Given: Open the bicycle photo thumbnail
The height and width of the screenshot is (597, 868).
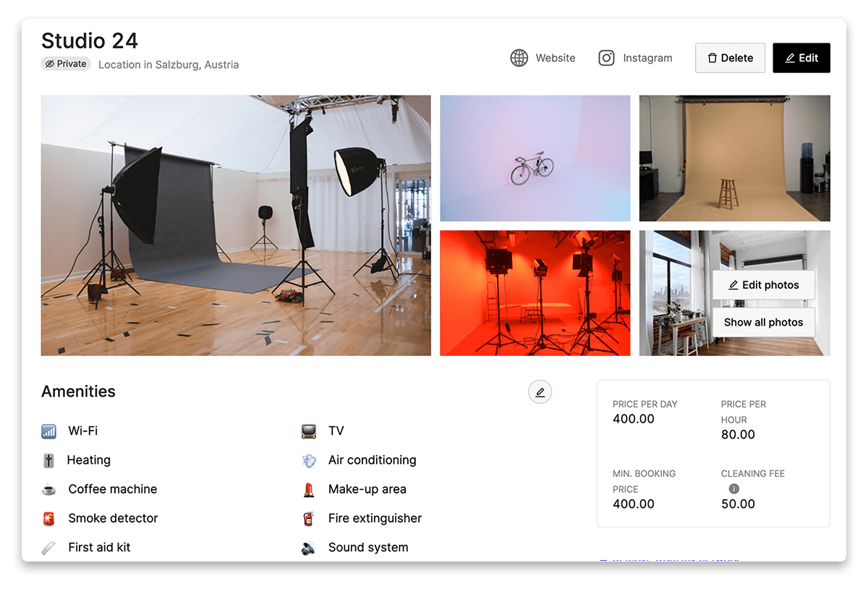Looking at the screenshot, I should click(x=535, y=158).
